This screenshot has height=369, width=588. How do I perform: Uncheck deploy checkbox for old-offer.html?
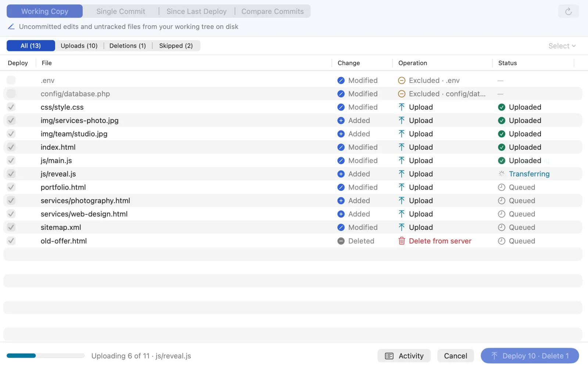11,241
